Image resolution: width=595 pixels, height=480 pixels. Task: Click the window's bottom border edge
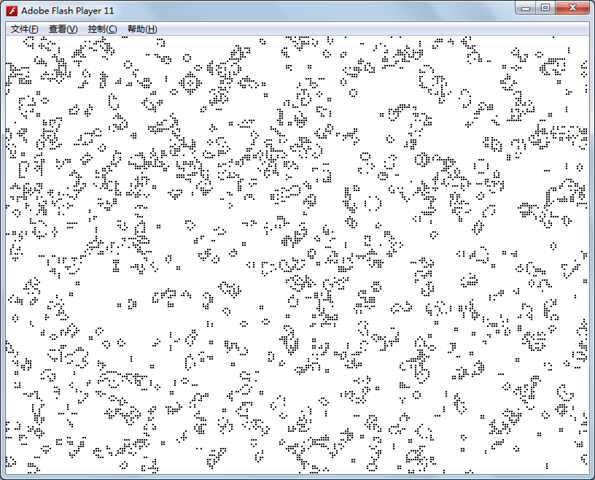tap(298, 477)
